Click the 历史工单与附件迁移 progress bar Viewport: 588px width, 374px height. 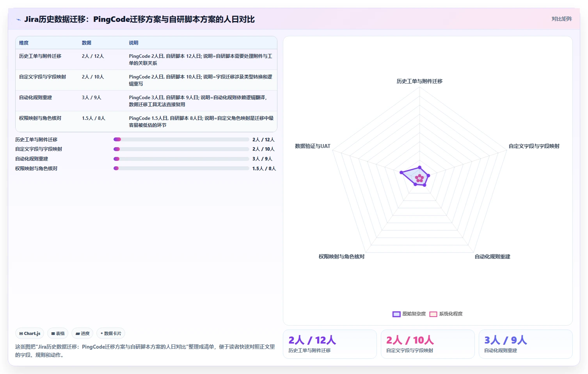tap(181, 139)
